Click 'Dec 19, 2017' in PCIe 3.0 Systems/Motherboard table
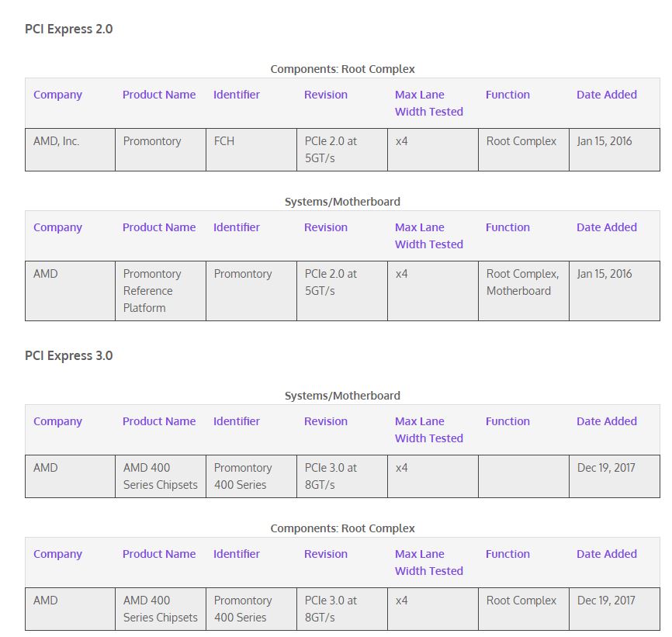This screenshot has width=672, height=637. coord(606,468)
